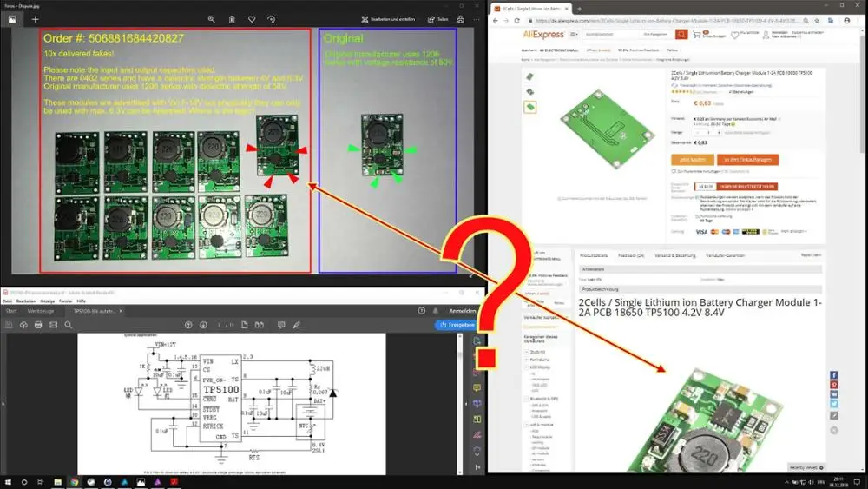Click the orange AliExpress search button

681,35
